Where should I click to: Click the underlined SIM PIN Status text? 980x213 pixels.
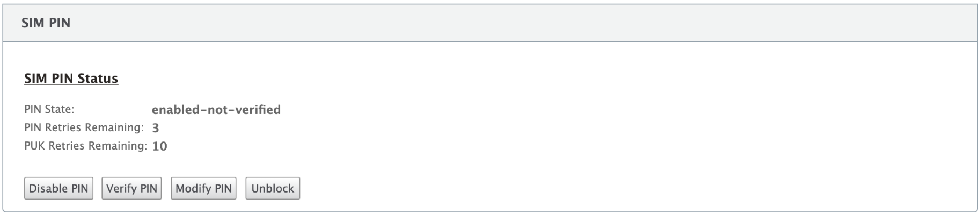pyautogui.click(x=71, y=79)
